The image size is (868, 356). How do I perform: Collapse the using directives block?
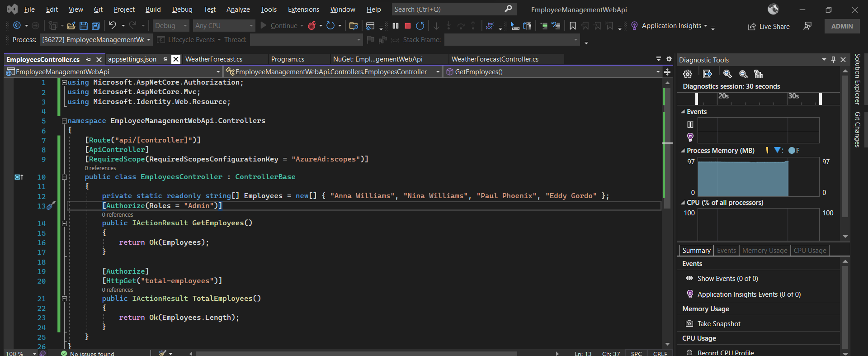[x=64, y=82]
